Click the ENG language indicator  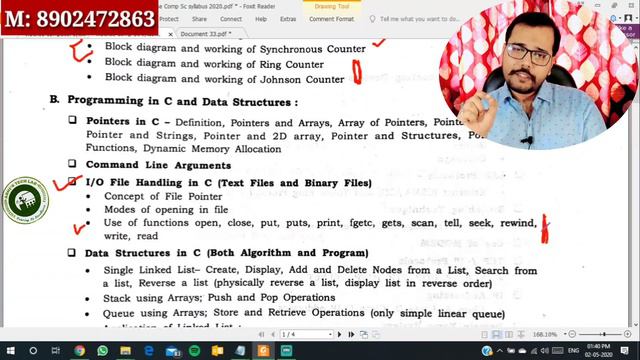point(573,351)
